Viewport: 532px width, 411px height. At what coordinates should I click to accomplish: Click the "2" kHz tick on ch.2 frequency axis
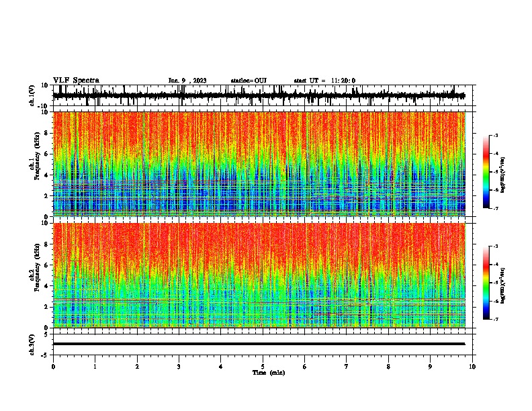[46, 307]
